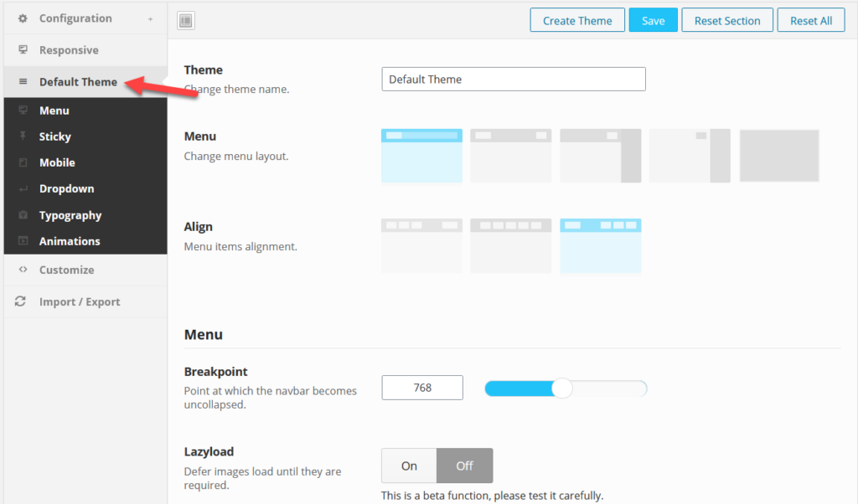Click the Save button

point(653,20)
